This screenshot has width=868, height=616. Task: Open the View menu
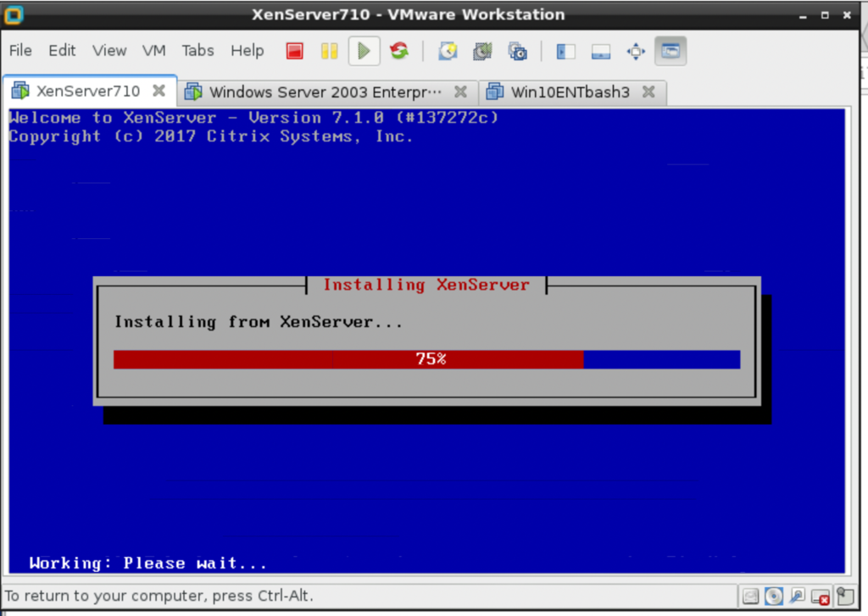click(109, 50)
